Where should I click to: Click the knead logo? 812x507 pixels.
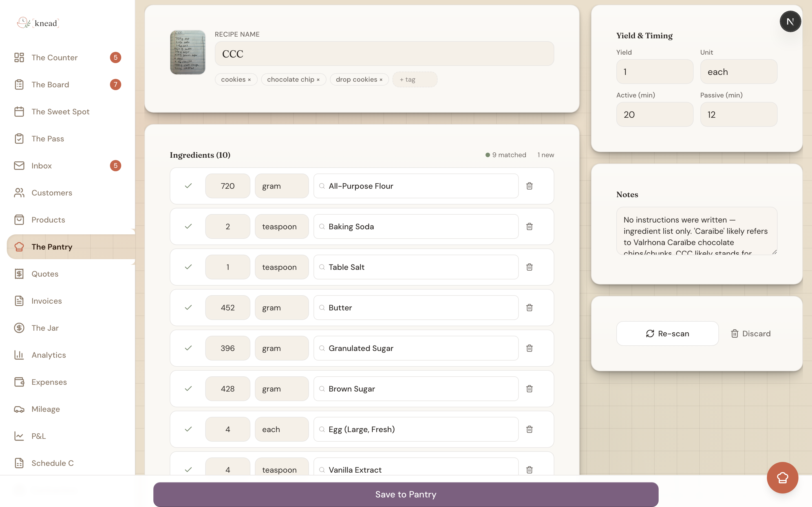(38, 23)
